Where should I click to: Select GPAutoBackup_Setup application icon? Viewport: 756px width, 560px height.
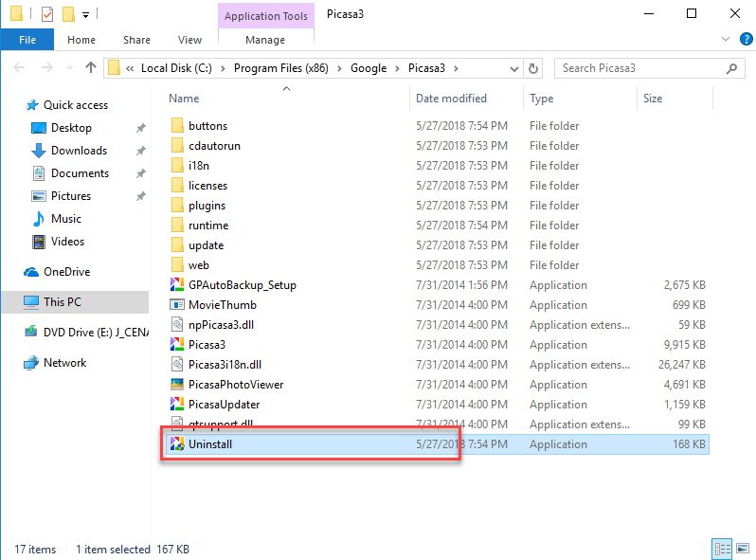coord(177,284)
